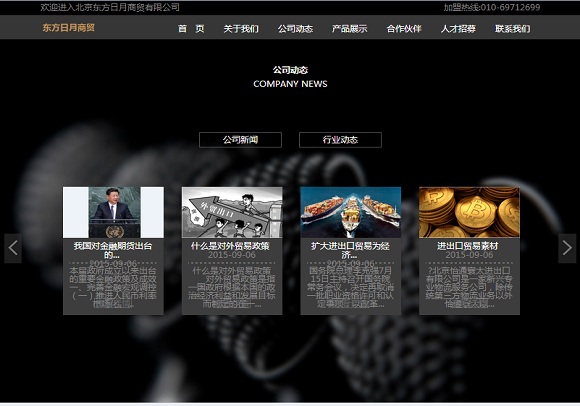
Task: Click the date under 什么是对外贸易政策
Action: [x=232, y=255]
